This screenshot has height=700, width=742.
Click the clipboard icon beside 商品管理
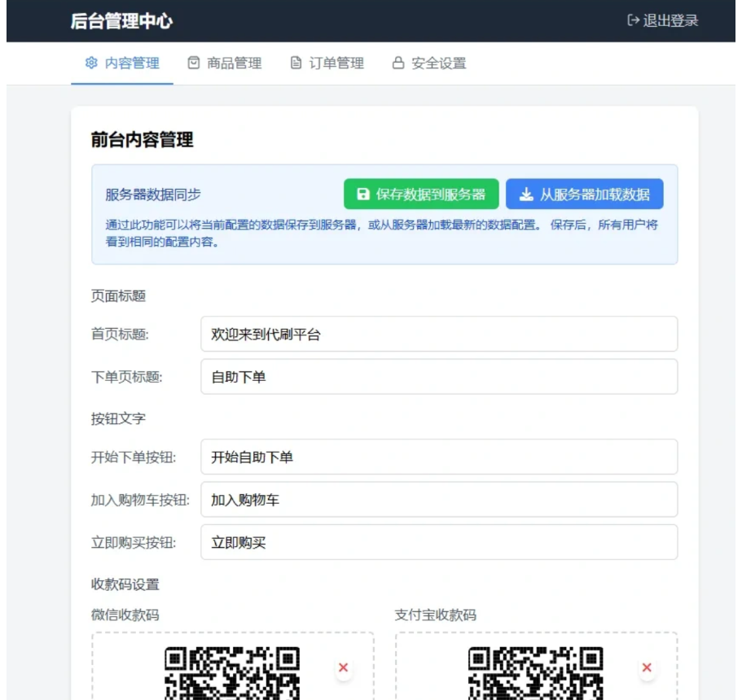pyautogui.click(x=192, y=62)
